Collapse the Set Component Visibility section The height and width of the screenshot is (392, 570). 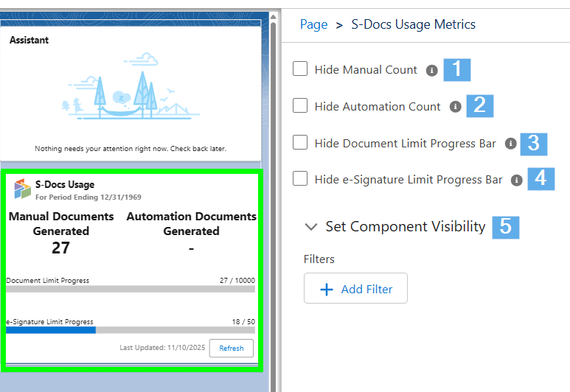[311, 227]
